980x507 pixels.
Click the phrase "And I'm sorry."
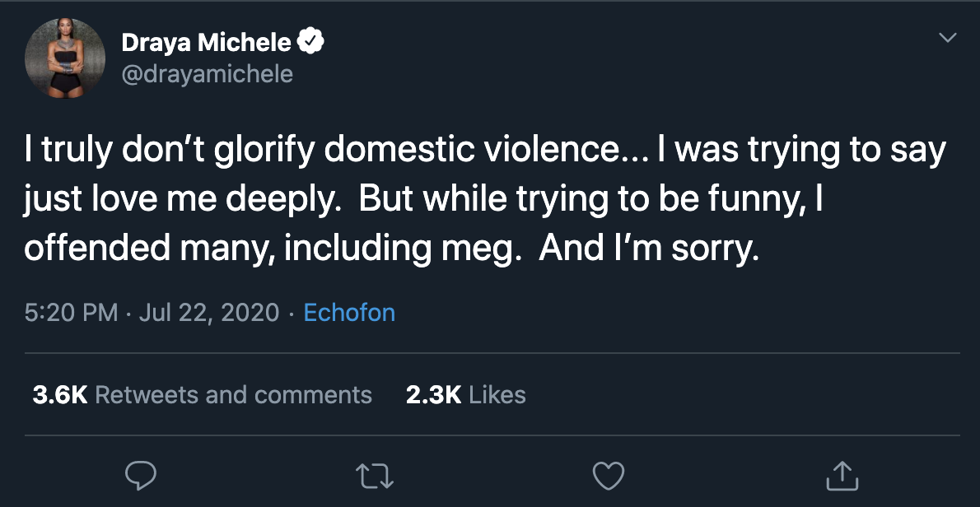click(648, 248)
